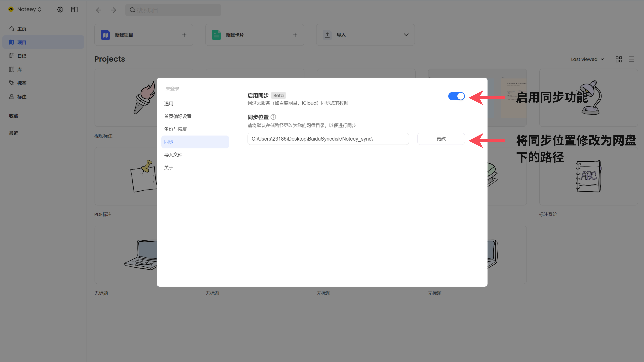Open 主页 in the sidebar

(x=43, y=29)
